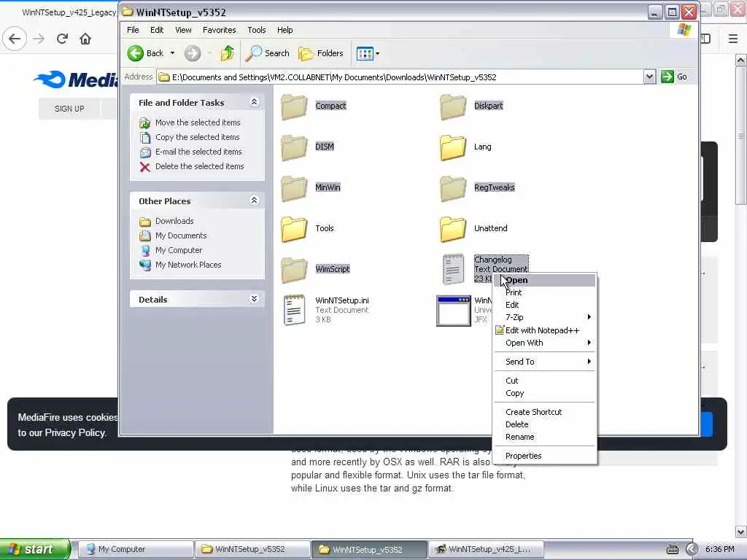Choose Print in the context menu
This screenshot has height=560, width=747.
pos(544,293)
